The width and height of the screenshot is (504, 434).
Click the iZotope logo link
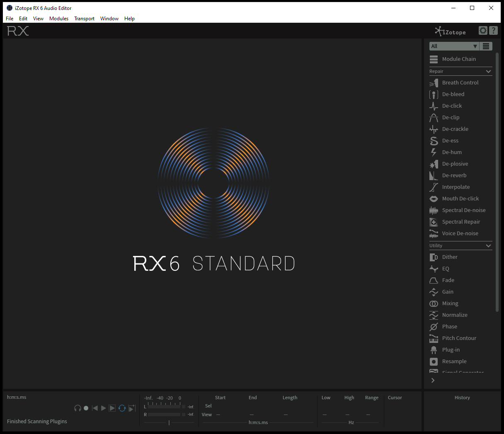pos(450,31)
